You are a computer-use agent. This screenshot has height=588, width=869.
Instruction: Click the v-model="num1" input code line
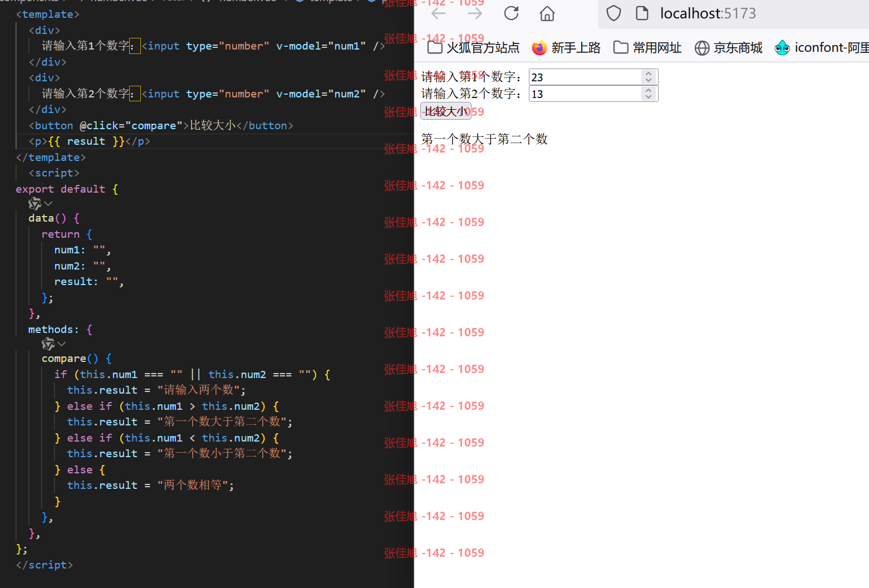coord(213,46)
